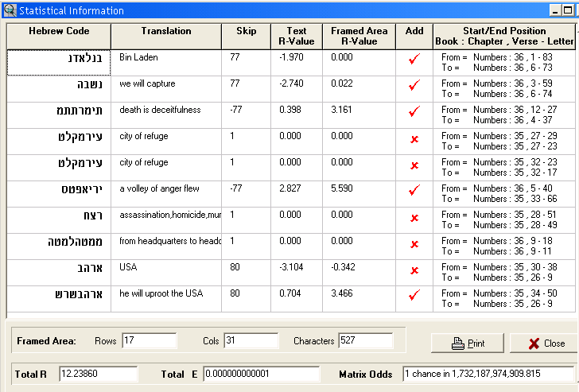Click Text R-Value 2.827

pyautogui.click(x=290, y=188)
